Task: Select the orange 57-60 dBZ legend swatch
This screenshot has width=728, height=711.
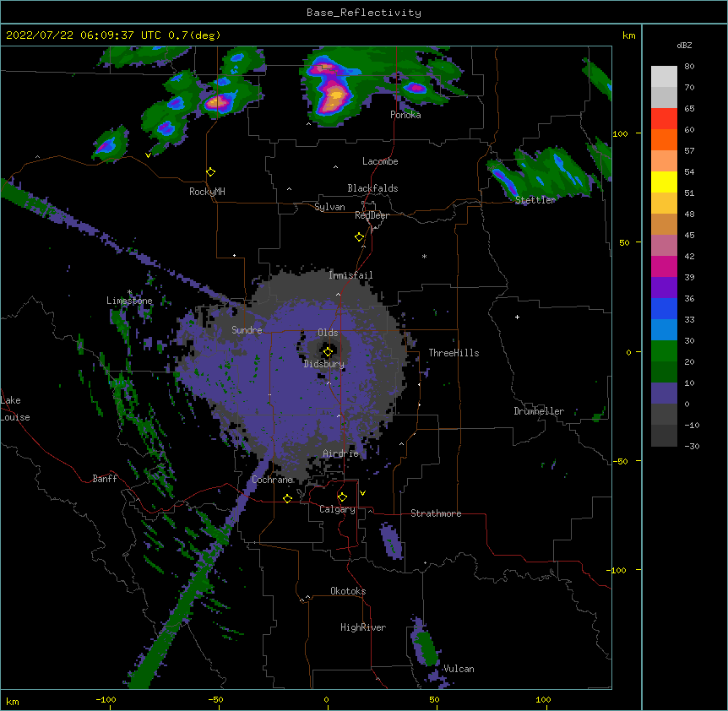Action: [x=664, y=139]
